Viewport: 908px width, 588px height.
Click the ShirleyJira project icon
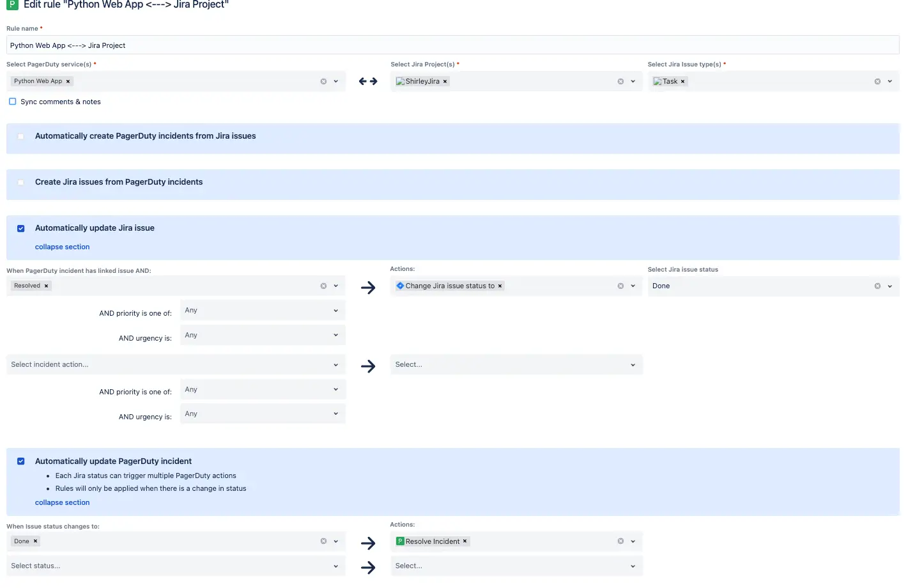tap(400, 81)
